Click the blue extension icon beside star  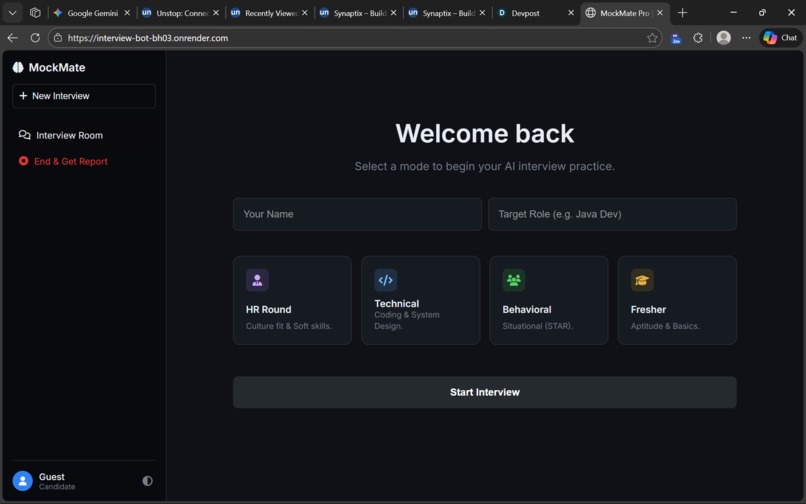coord(676,38)
